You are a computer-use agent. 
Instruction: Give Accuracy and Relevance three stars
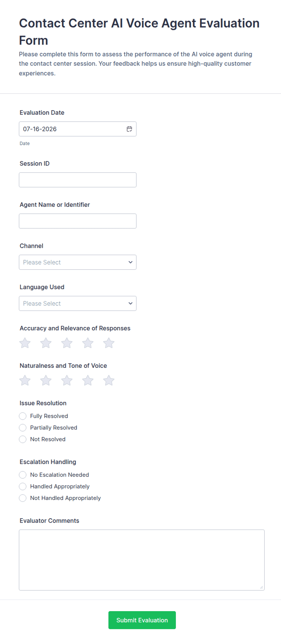[x=67, y=343]
